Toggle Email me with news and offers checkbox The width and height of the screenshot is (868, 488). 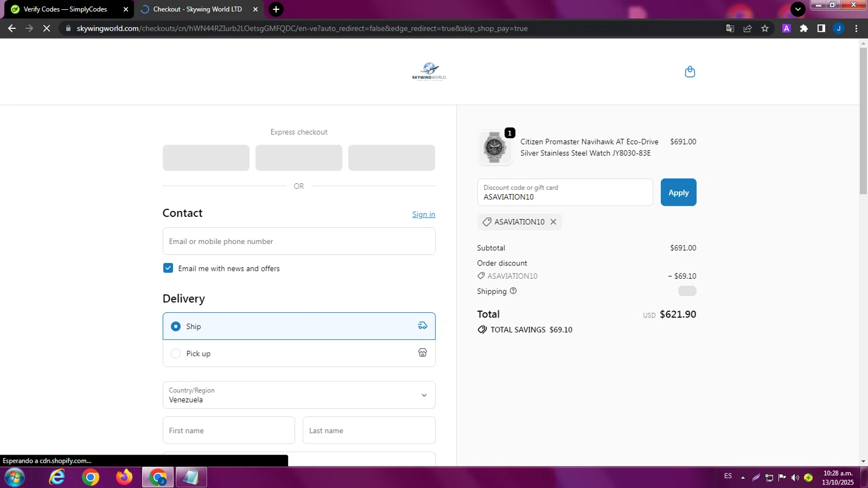coord(168,268)
